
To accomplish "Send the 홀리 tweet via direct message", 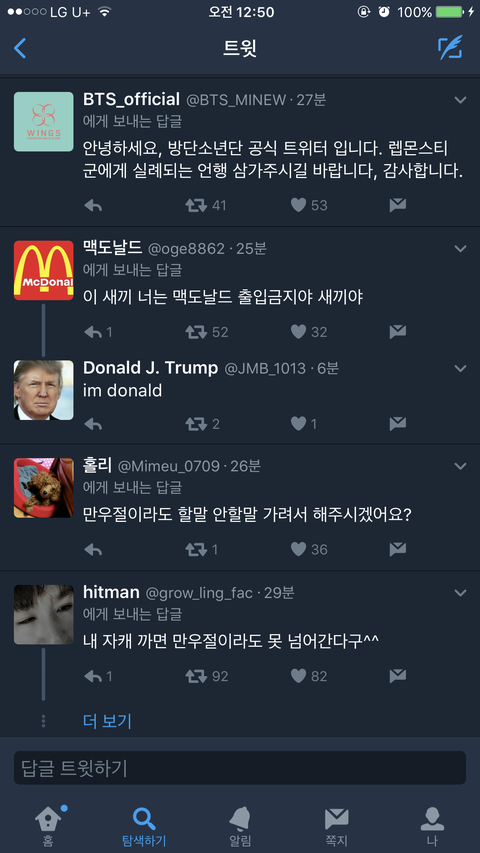I will tap(398, 549).
